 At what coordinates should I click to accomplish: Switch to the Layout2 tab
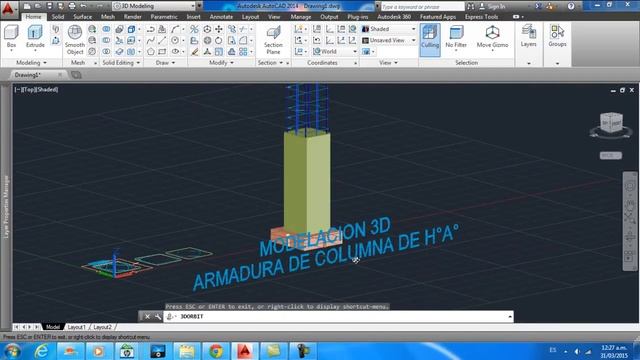pyautogui.click(x=102, y=327)
